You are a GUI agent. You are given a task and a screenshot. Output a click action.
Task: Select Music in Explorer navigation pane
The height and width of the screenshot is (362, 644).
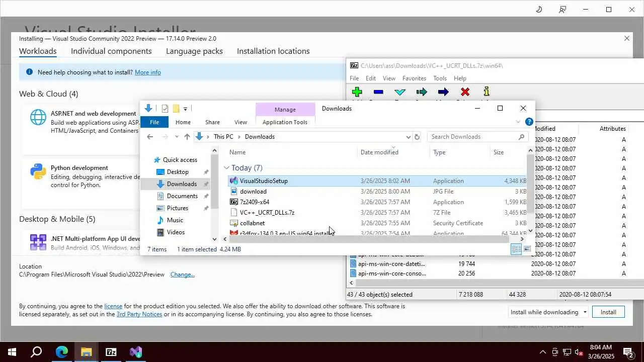[175, 220]
